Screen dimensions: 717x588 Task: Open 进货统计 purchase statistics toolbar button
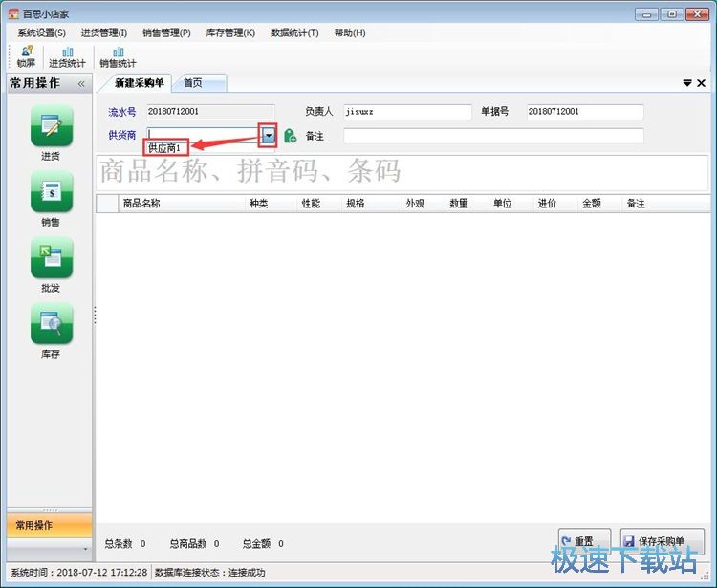[x=67, y=56]
